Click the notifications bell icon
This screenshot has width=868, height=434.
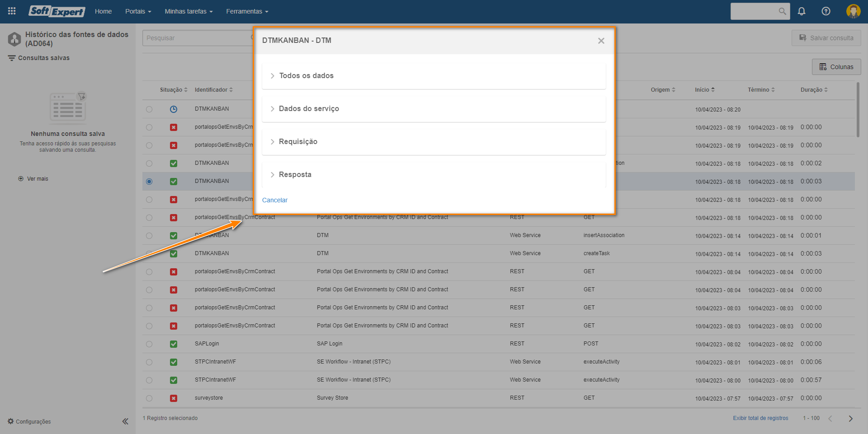tap(802, 11)
